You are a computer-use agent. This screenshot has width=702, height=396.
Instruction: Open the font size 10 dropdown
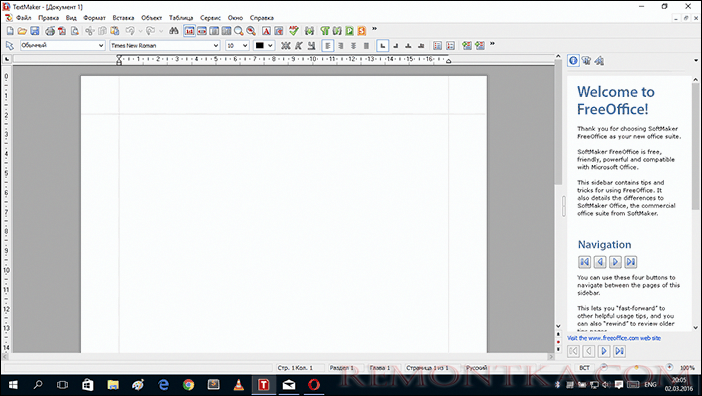pos(245,45)
